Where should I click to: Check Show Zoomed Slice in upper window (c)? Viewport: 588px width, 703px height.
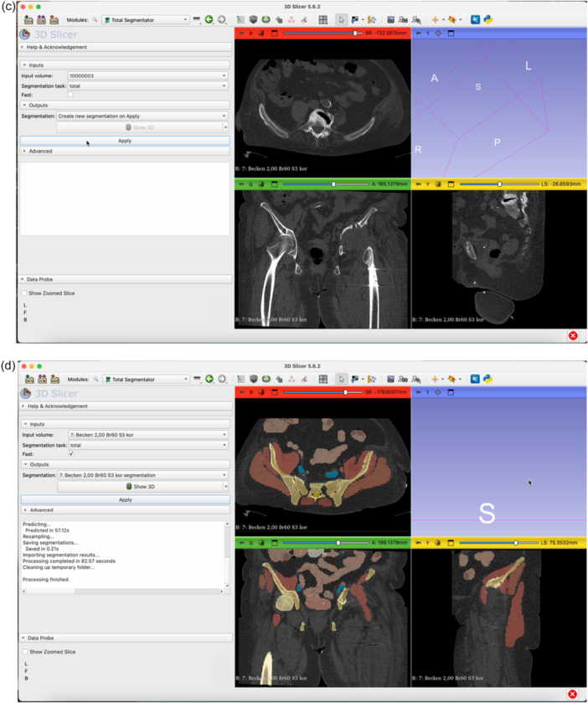tap(24, 293)
